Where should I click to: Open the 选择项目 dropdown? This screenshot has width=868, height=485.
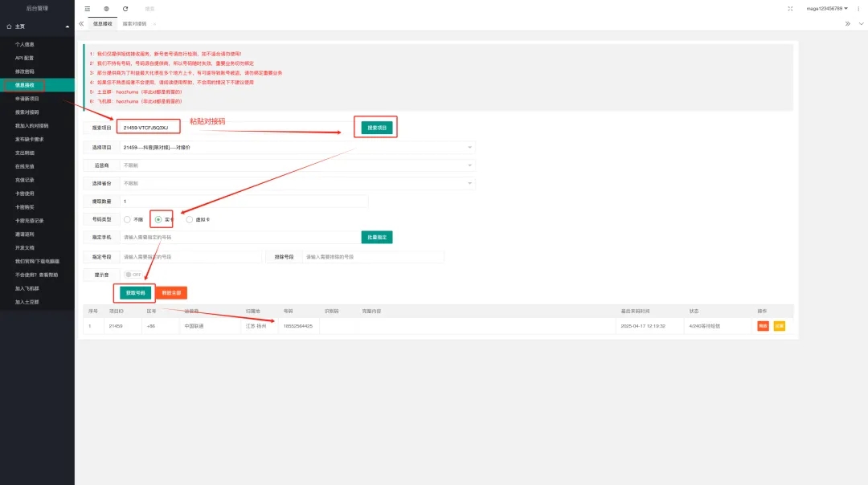[297, 148]
